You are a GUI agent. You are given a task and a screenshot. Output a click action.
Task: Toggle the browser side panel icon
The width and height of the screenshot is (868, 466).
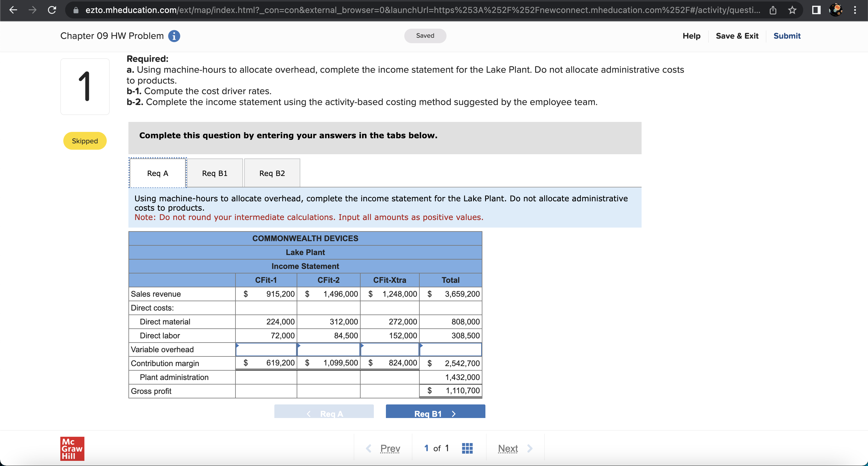(816, 10)
